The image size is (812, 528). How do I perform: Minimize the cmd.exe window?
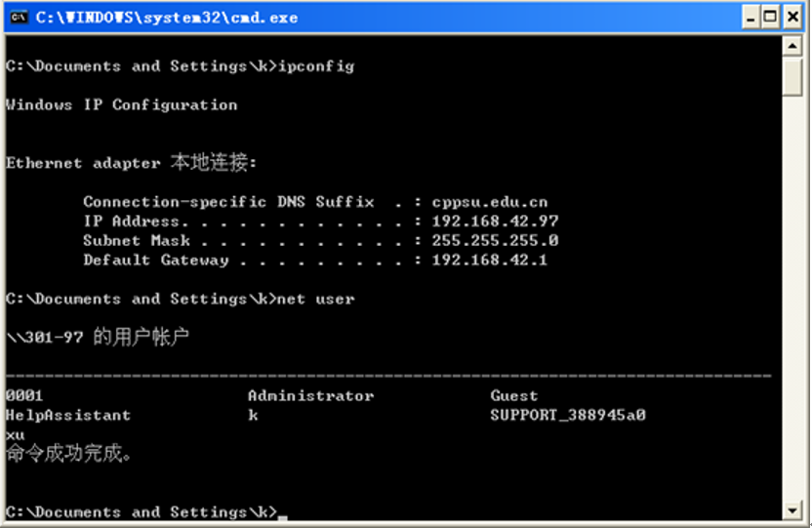750,17
